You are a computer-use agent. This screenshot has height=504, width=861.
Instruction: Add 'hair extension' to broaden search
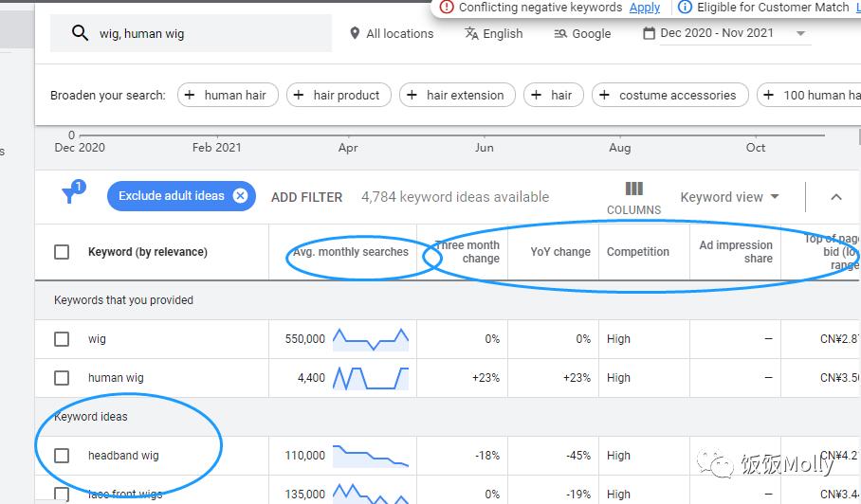(457, 95)
